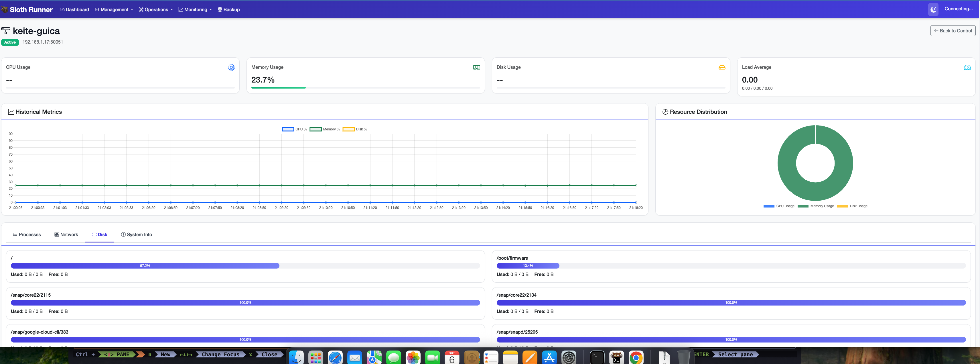
Task: Open the Backup page link
Action: pyautogui.click(x=229, y=9)
